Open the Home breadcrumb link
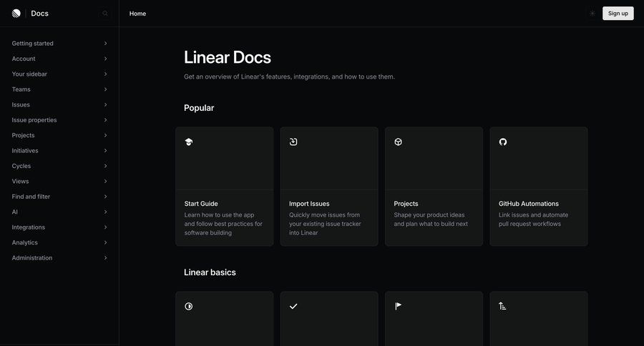This screenshot has width=644, height=346. pos(137,14)
